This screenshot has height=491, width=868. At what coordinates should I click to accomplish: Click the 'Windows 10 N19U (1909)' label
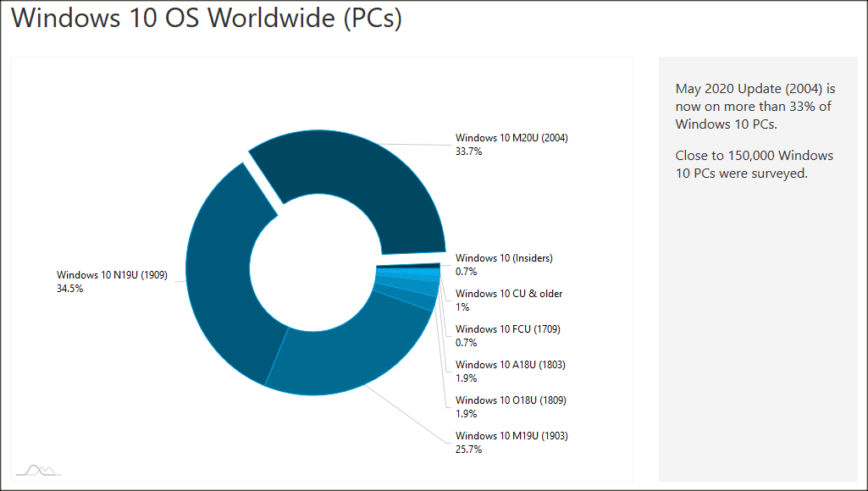pyautogui.click(x=113, y=275)
